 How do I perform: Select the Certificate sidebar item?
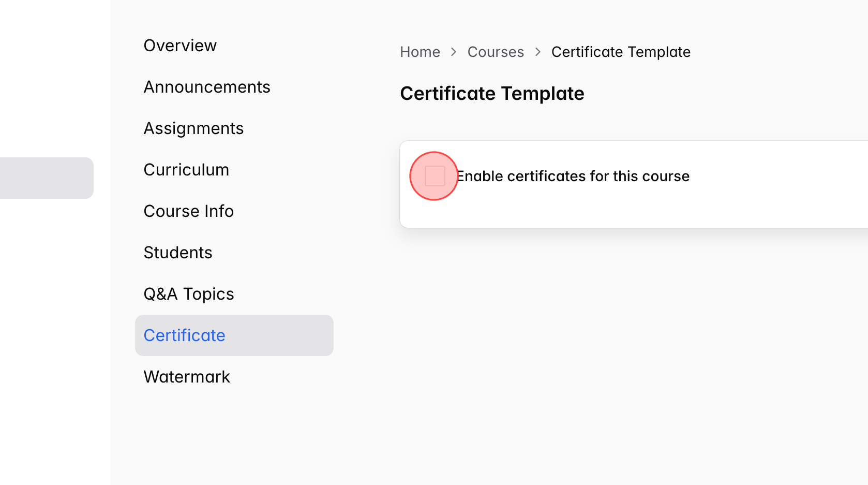(184, 335)
